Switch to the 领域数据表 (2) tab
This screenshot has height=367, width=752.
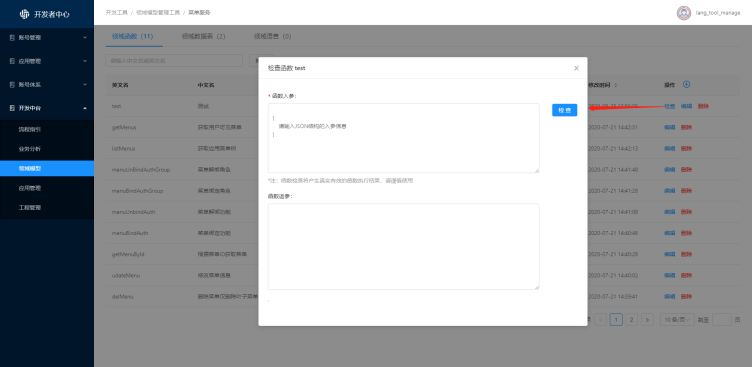pyautogui.click(x=203, y=36)
